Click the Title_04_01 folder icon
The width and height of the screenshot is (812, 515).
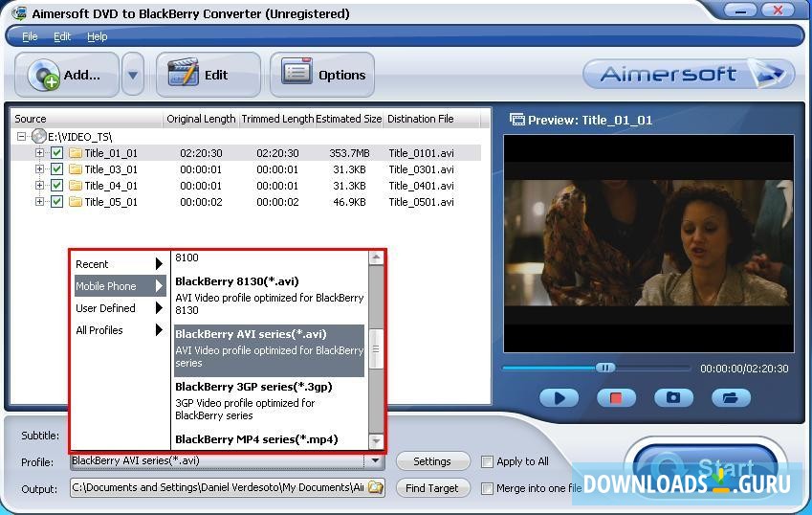76,185
